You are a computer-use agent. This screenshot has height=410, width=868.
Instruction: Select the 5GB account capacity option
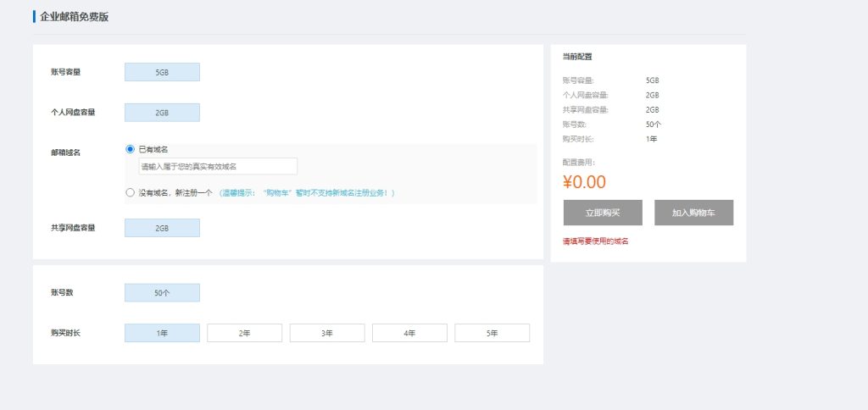pyautogui.click(x=162, y=72)
